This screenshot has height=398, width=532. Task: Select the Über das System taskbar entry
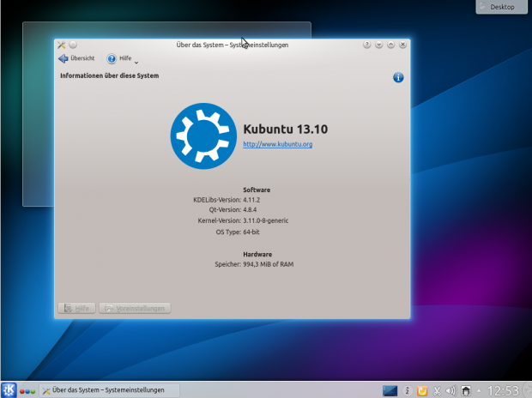pyautogui.click(x=109, y=390)
